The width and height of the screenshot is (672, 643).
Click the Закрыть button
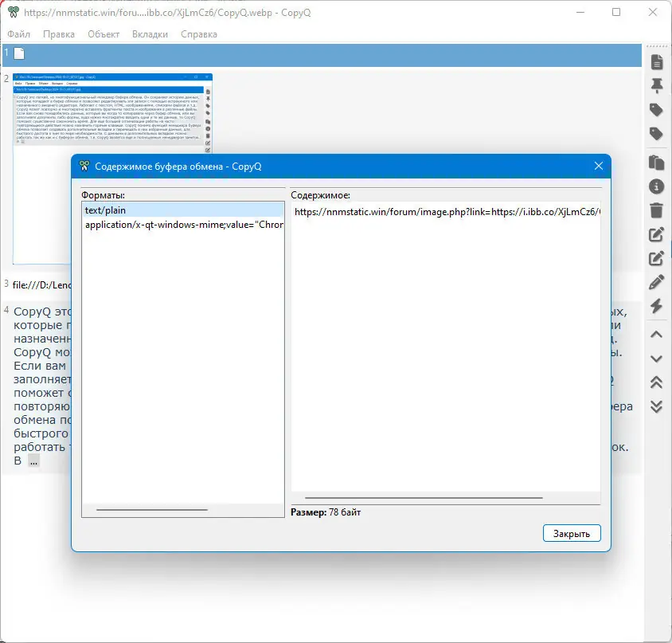click(x=572, y=533)
